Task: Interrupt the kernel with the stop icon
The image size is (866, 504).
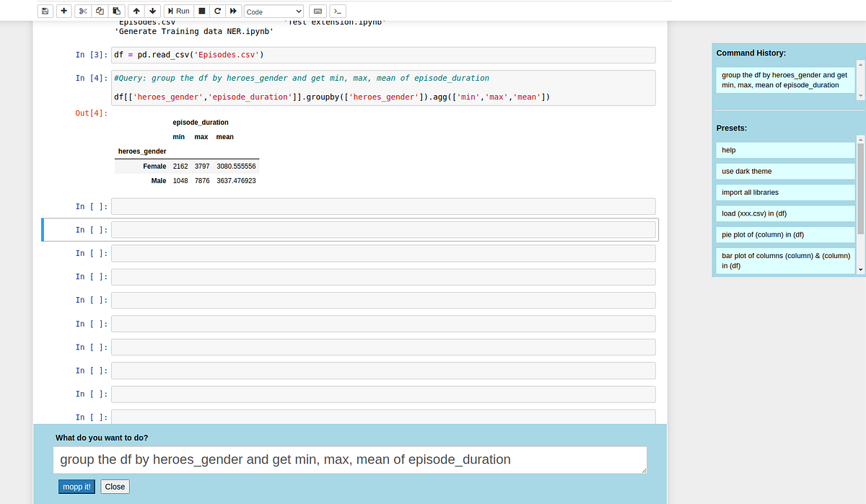Action: pyautogui.click(x=201, y=11)
